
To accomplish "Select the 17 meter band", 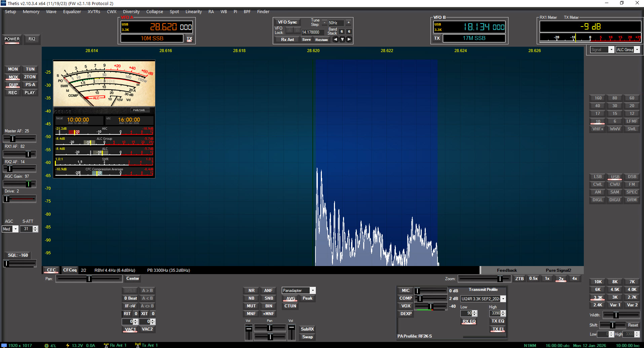I will (x=597, y=114).
